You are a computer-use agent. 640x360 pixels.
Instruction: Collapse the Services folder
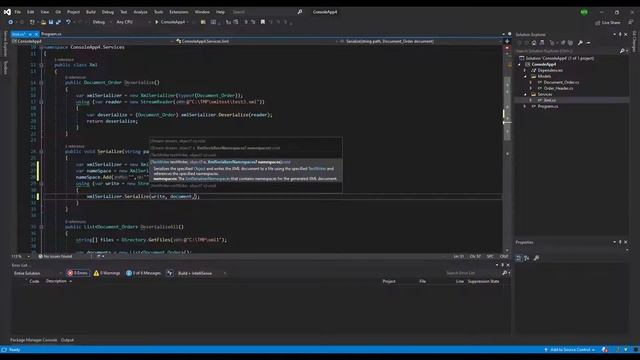click(x=525, y=94)
